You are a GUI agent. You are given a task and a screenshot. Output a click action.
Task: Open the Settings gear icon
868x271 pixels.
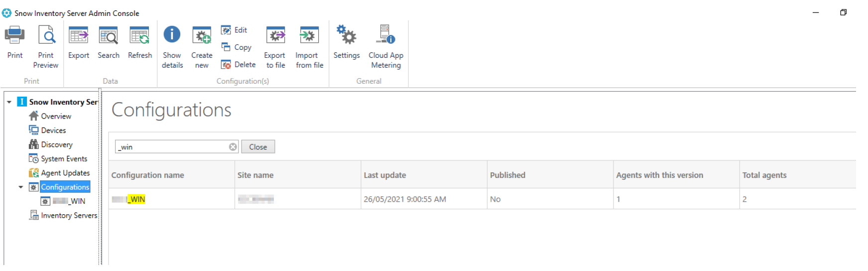[346, 35]
